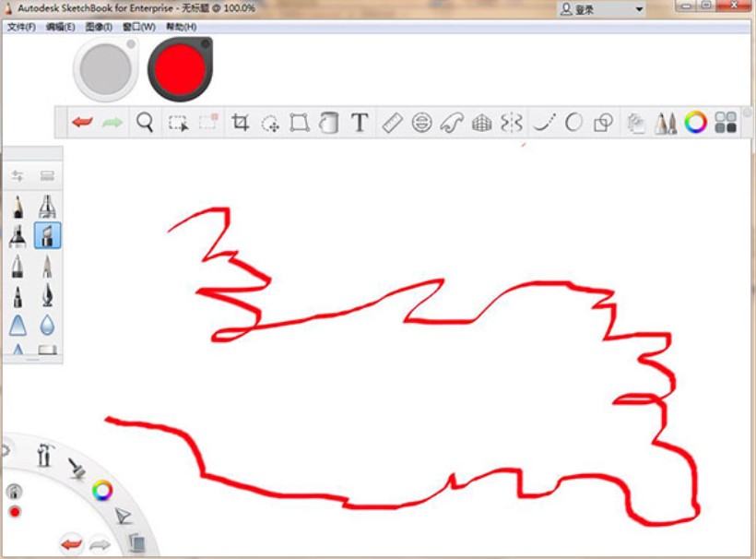This screenshot has width=756, height=559.
Task: Open the Symmetry tool in the toolbar
Action: tap(510, 121)
